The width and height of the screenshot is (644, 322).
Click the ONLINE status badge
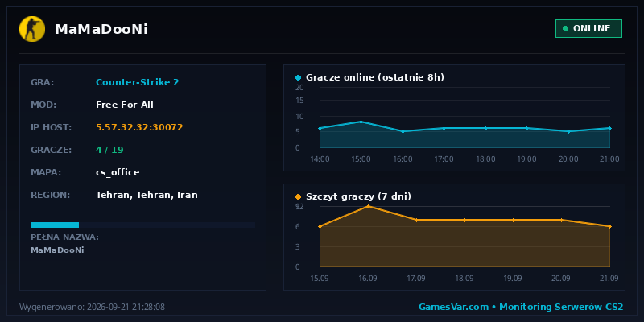588,28
